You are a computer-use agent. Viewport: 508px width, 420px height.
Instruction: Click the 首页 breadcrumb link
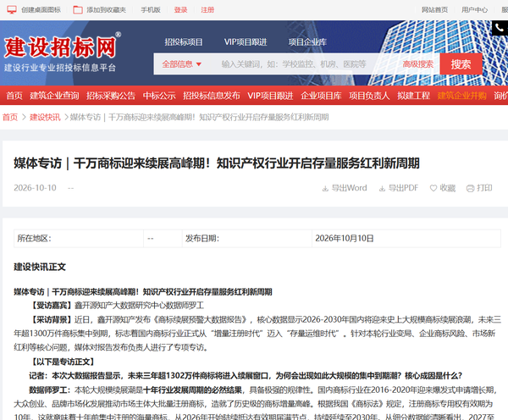coord(10,117)
